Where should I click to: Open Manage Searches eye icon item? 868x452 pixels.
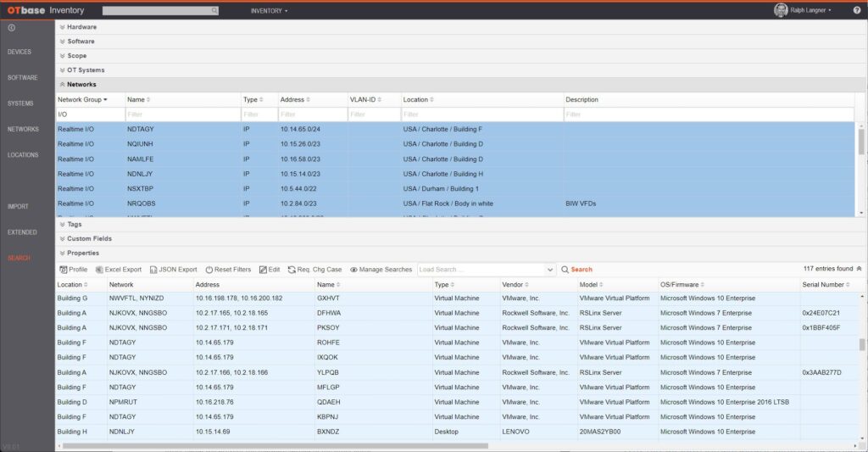(381, 270)
